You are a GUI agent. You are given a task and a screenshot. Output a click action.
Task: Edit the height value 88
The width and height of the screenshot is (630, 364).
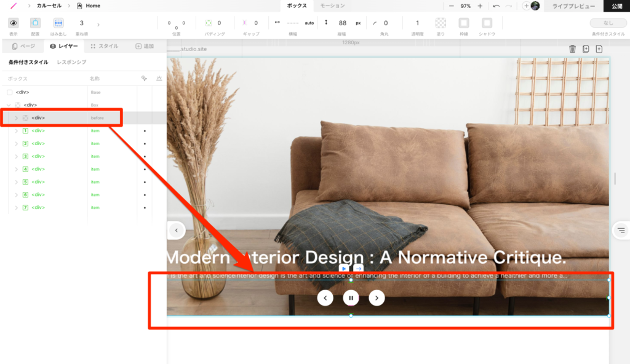click(x=342, y=23)
